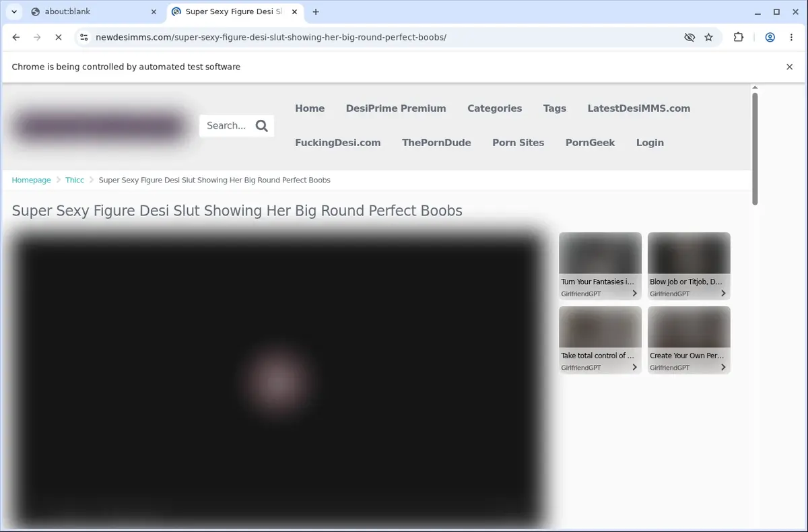Minimize the Chrome window
Viewport: 808px width, 532px height.
click(x=757, y=11)
